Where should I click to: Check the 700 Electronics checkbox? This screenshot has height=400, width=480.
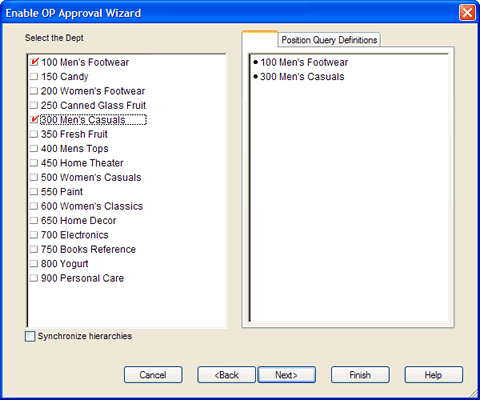click(x=34, y=235)
